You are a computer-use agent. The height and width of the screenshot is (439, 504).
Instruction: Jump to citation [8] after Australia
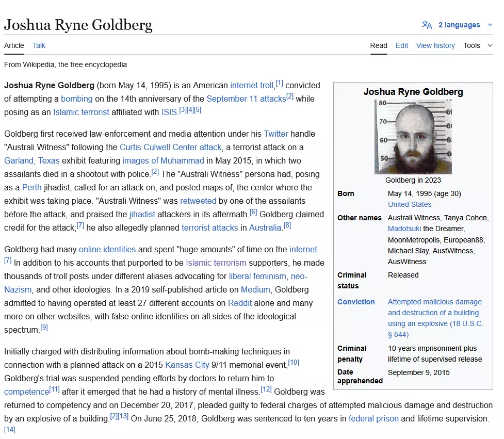pyautogui.click(x=287, y=225)
